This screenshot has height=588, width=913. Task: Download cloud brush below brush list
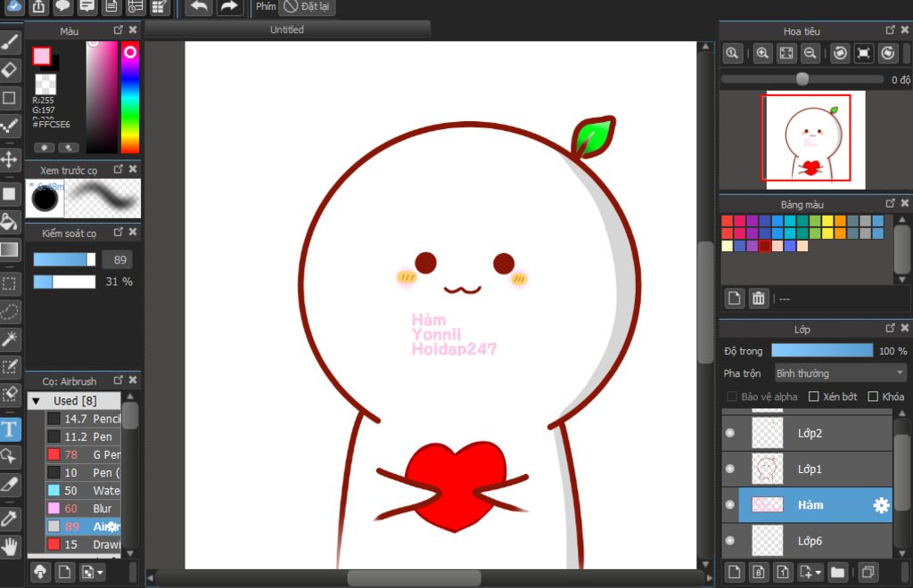[x=40, y=573]
